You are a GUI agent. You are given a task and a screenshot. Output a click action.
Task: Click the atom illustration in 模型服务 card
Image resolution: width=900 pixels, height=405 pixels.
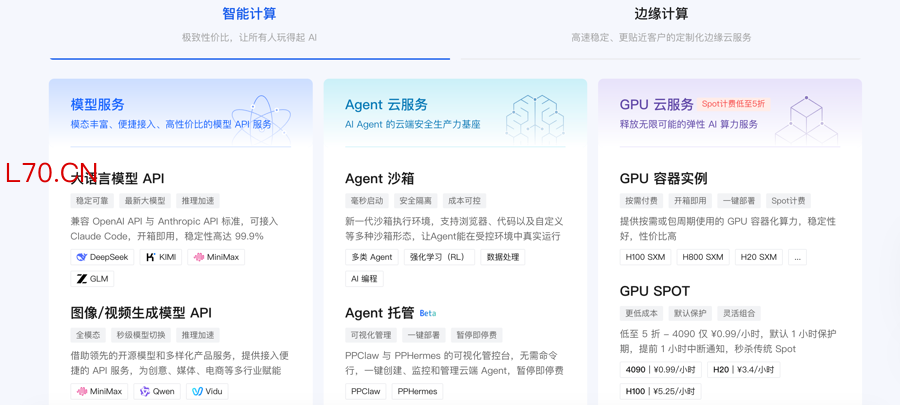point(260,118)
